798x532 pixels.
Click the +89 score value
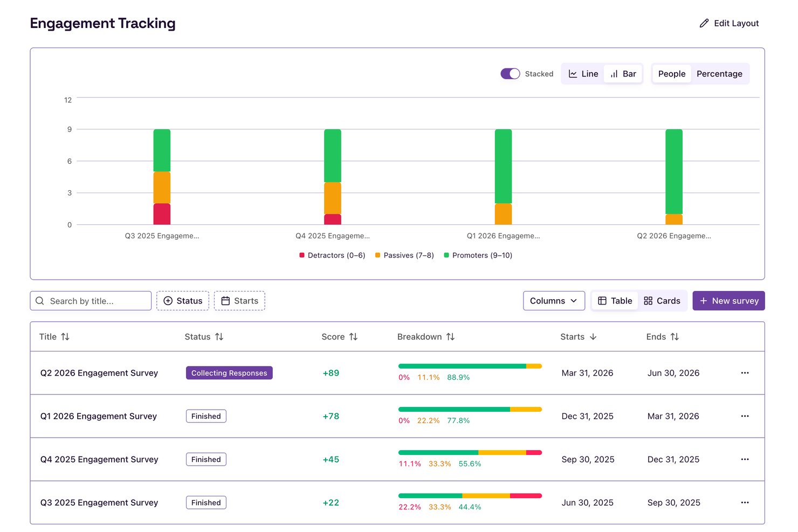[331, 373]
